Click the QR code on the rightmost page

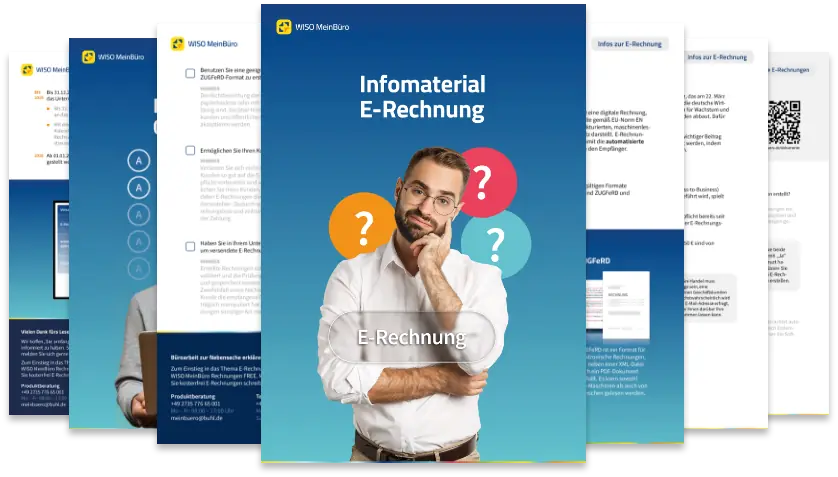[x=784, y=122]
